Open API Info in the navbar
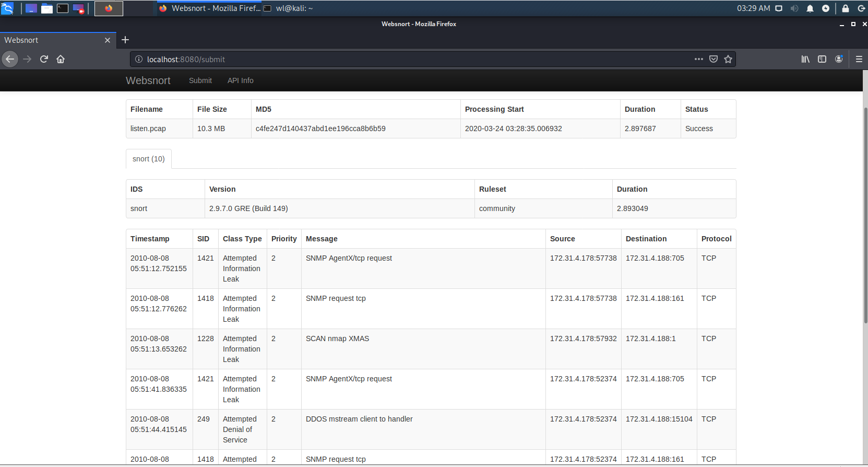The image size is (868, 467). pyautogui.click(x=241, y=80)
